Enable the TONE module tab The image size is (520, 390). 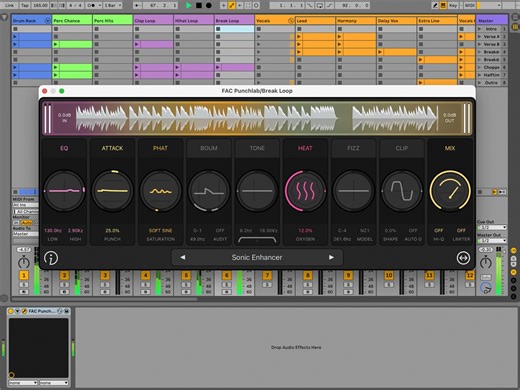pyautogui.click(x=257, y=148)
